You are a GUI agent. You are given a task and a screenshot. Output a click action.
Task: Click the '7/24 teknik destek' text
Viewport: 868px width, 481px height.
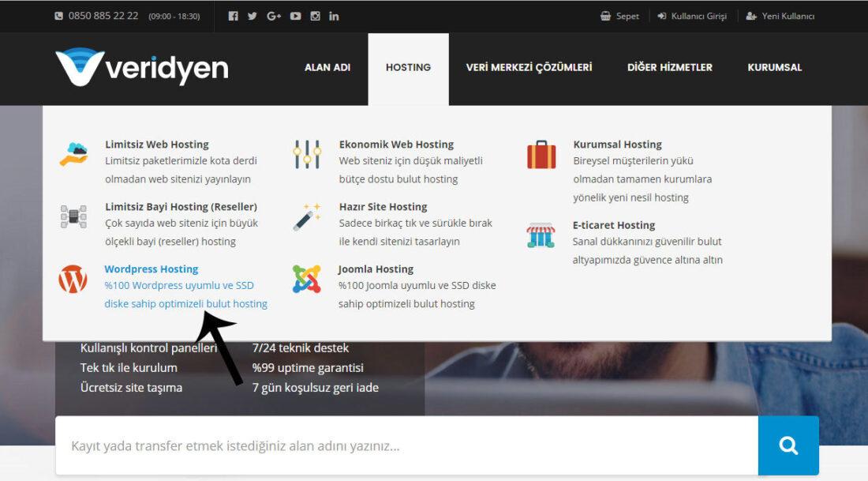301,348
